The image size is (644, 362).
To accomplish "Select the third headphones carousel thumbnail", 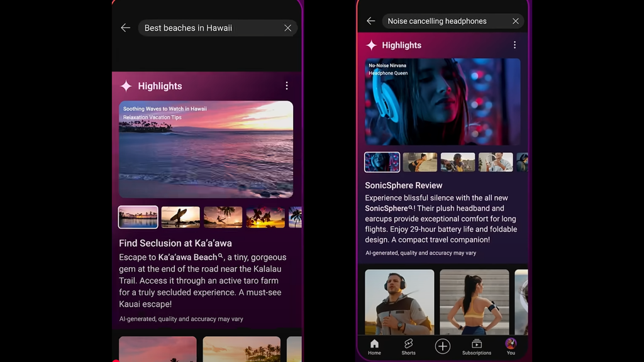I will (x=458, y=162).
